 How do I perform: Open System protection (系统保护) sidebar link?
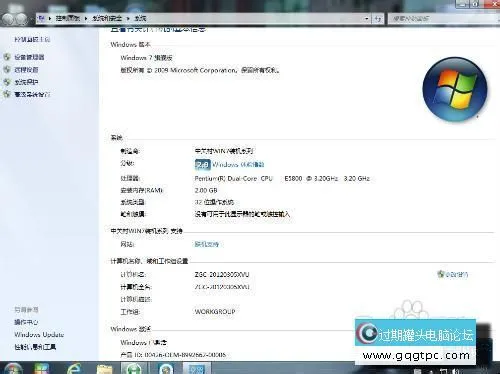tap(26, 82)
